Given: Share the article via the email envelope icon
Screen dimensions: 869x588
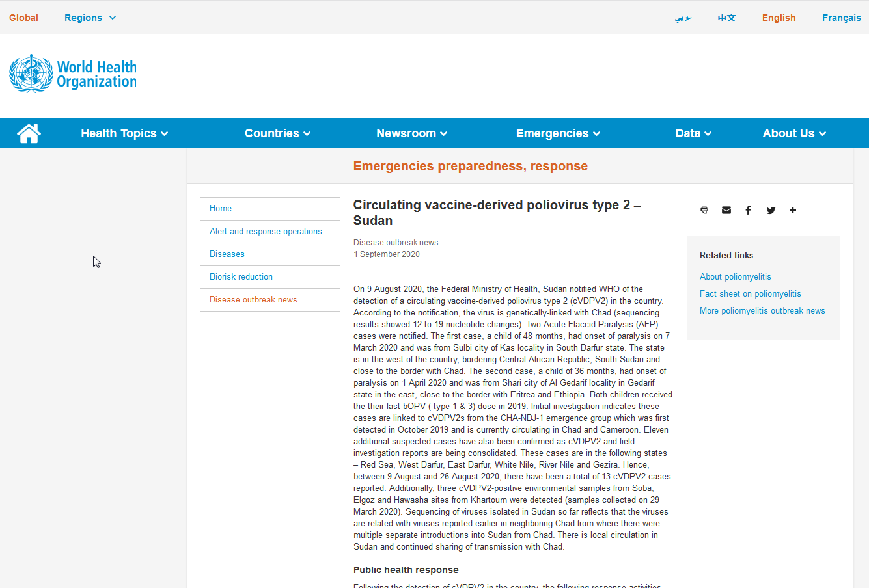Looking at the screenshot, I should point(726,210).
